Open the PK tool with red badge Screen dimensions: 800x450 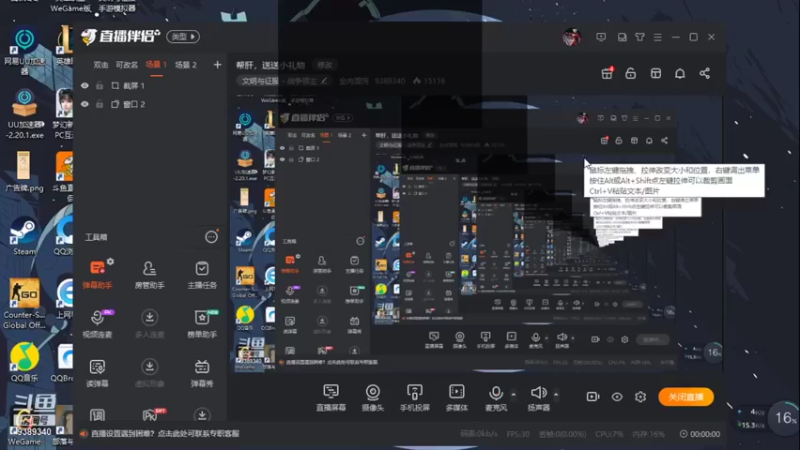[x=150, y=415]
